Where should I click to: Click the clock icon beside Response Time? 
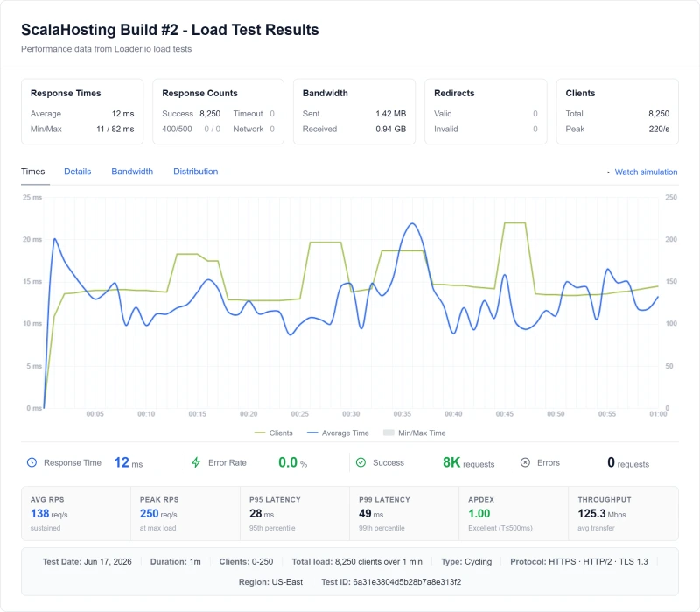point(31,462)
